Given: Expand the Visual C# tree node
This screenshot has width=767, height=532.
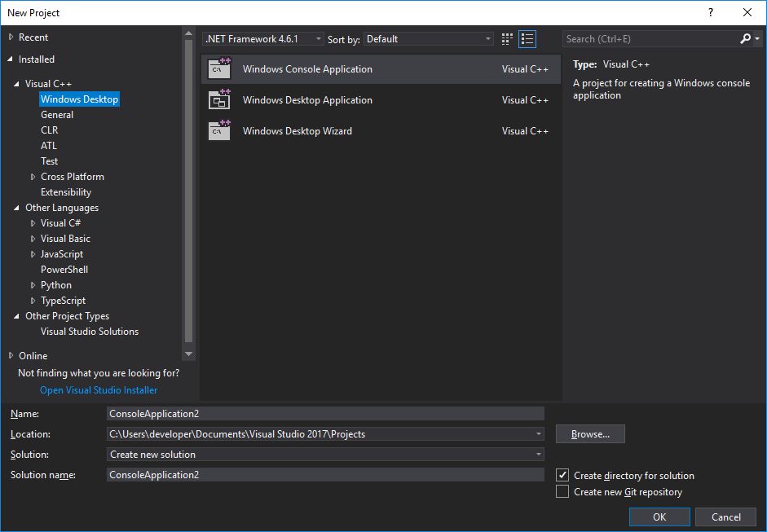Looking at the screenshot, I should (x=32, y=222).
